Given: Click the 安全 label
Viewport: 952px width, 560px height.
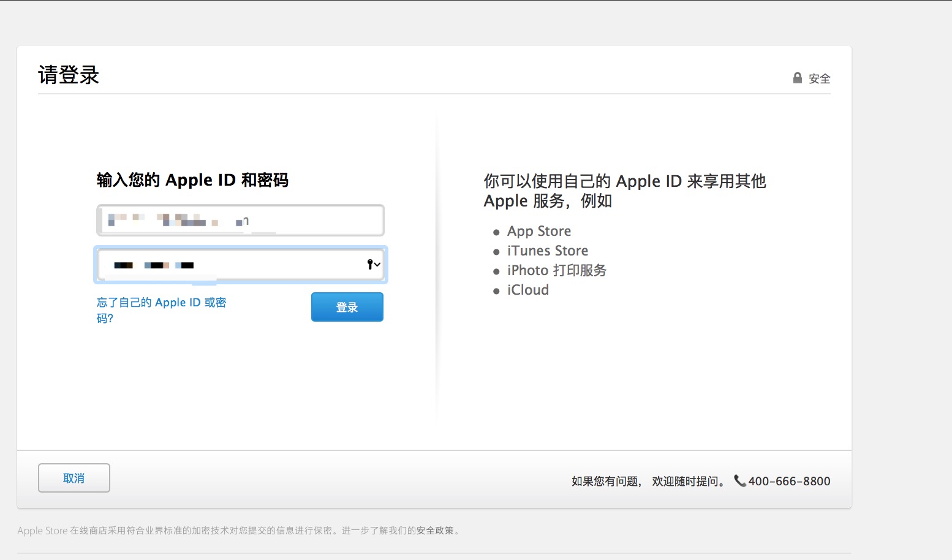Looking at the screenshot, I should pyautogui.click(x=820, y=78).
